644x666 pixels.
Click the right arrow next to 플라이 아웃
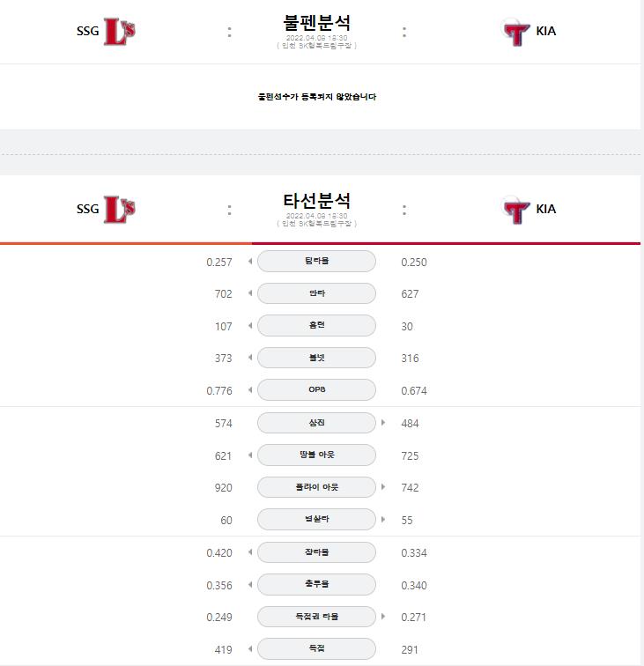pyautogui.click(x=383, y=487)
